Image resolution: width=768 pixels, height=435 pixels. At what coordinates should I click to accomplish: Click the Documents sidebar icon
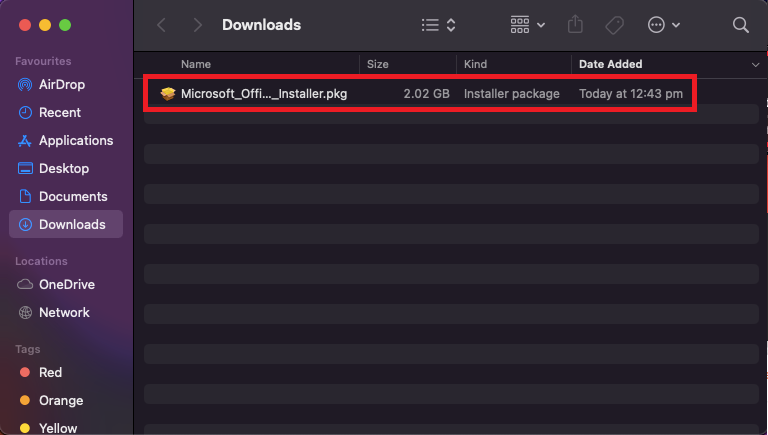click(25, 196)
